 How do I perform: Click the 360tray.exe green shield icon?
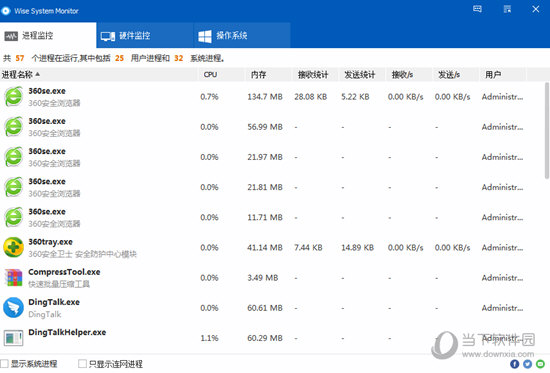(13, 247)
